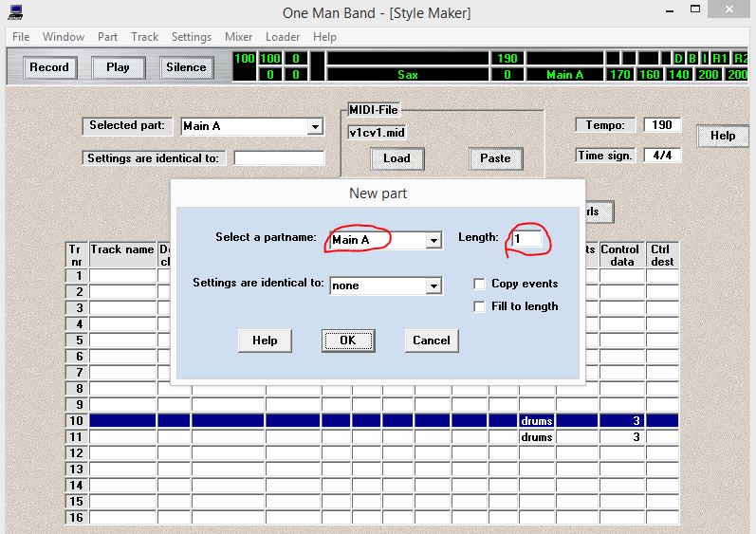The height and width of the screenshot is (534, 756).
Task: Open the Loader menu
Action: [x=282, y=37]
